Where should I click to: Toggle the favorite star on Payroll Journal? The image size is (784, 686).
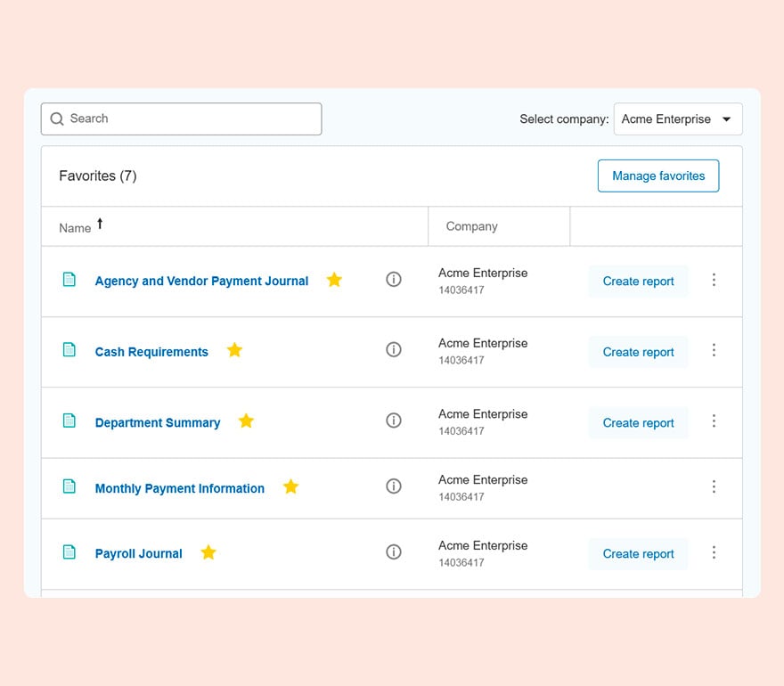point(208,552)
